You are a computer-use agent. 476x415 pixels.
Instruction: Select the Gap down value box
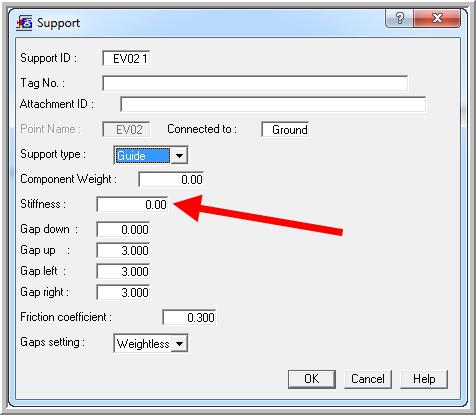(x=123, y=229)
